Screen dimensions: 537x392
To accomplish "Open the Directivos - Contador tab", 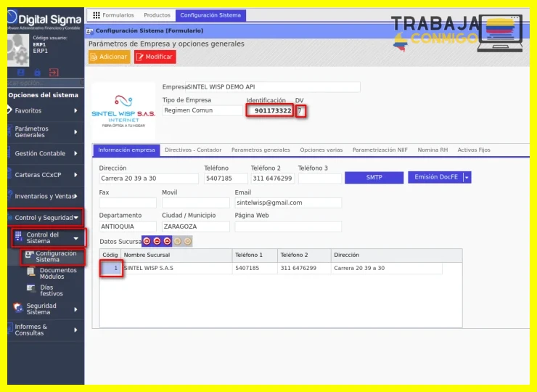I will coord(193,150).
